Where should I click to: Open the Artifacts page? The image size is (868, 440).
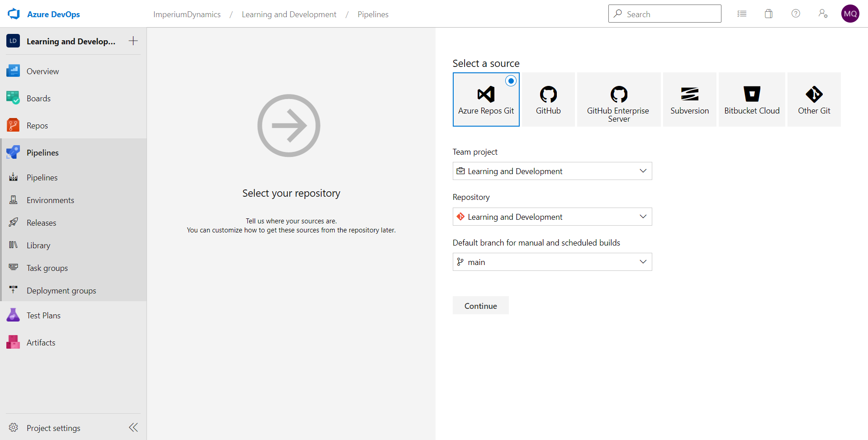[41, 342]
